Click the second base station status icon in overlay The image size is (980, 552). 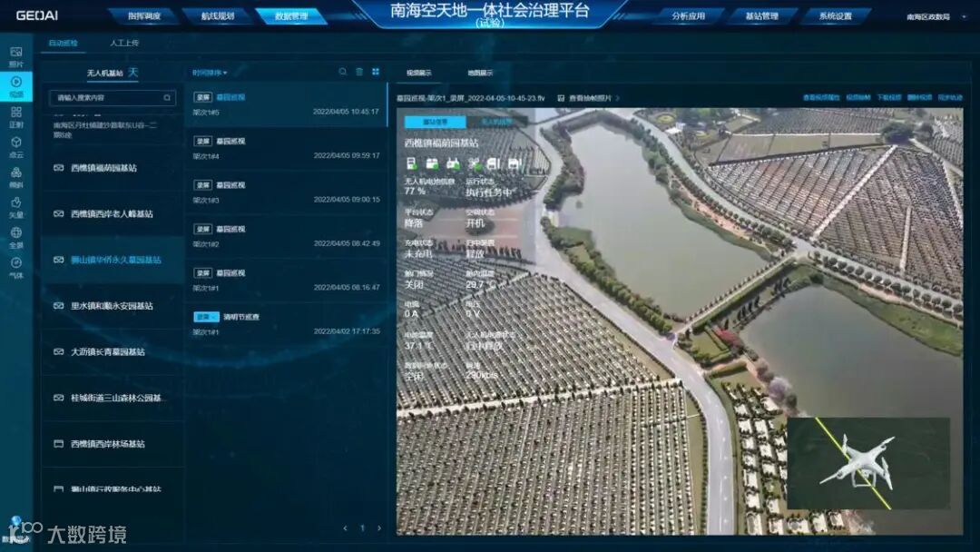pyautogui.click(x=432, y=163)
